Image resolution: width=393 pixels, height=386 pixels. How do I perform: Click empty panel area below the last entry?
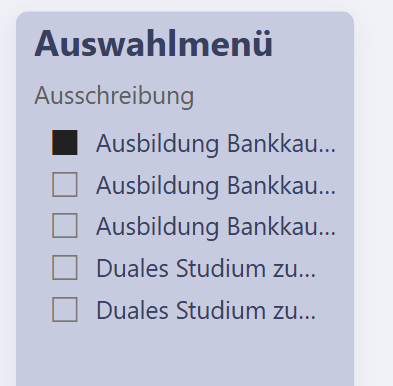[x=185, y=357]
